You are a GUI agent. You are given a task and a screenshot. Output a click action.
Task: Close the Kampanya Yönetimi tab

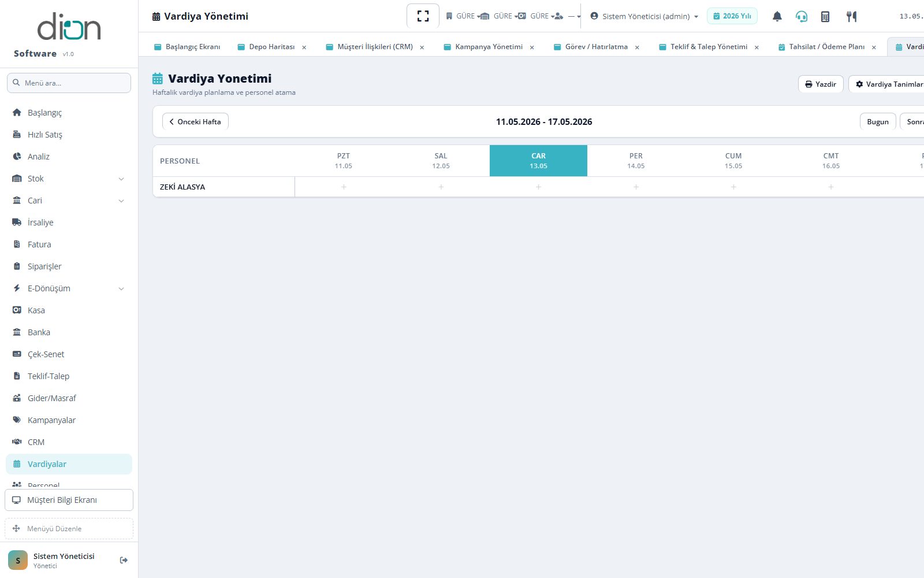(532, 47)
